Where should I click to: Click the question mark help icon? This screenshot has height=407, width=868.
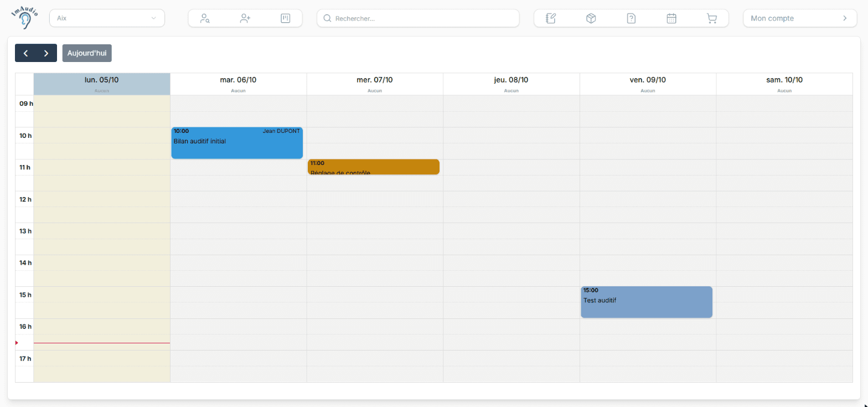(x=631, y=18)
